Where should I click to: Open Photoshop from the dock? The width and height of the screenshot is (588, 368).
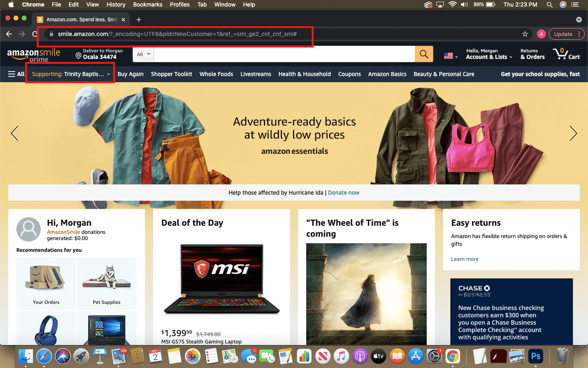(x=535, y=356)
